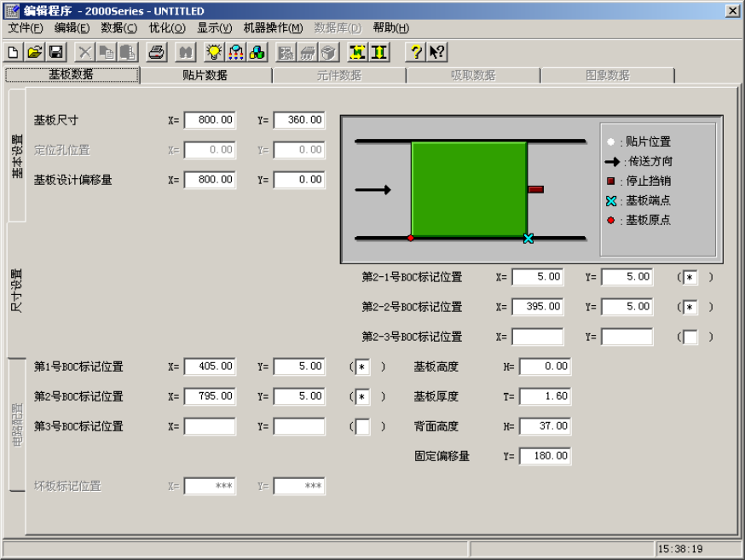Create a new program file
The width and height of the screenshot is (745, 560).
pos(14,52)
